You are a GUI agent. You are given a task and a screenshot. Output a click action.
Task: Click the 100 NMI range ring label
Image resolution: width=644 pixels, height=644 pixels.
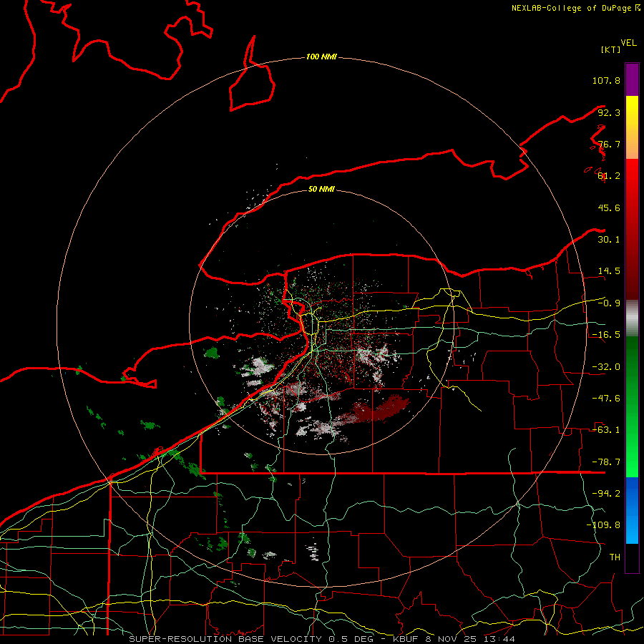point(321,57)
